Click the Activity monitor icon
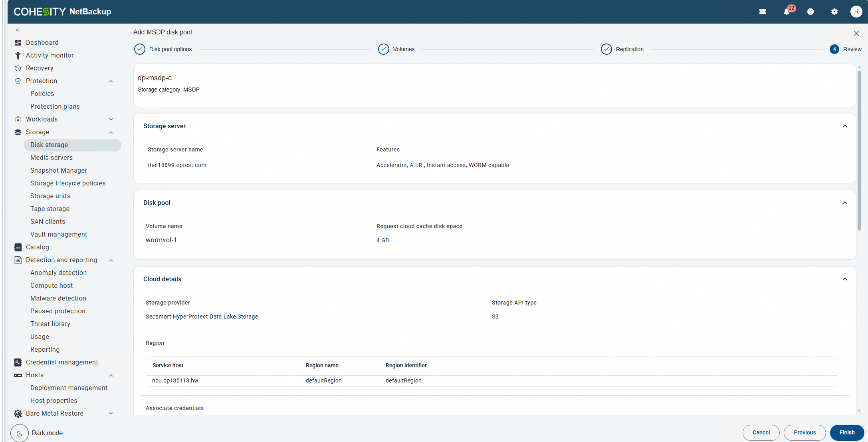 18,55
